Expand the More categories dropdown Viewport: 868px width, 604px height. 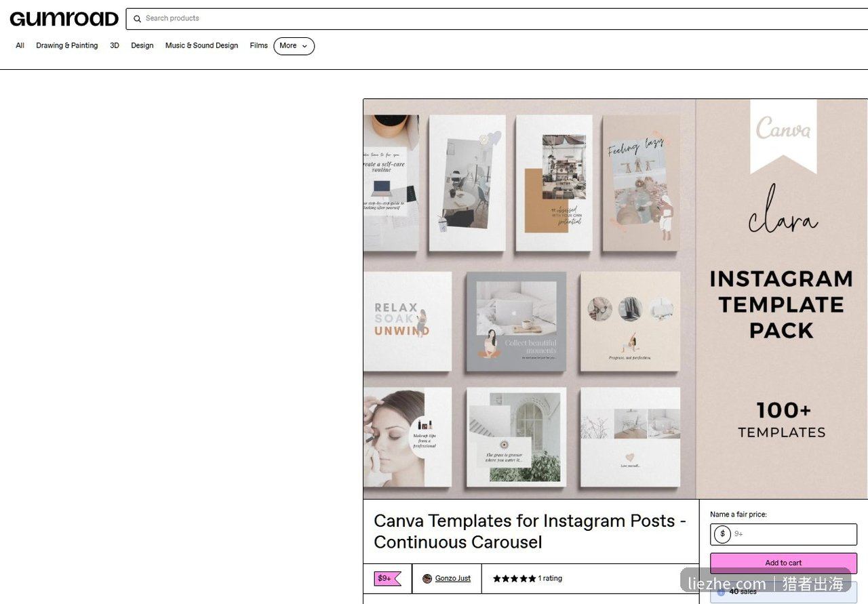click(x=294, y=46)
